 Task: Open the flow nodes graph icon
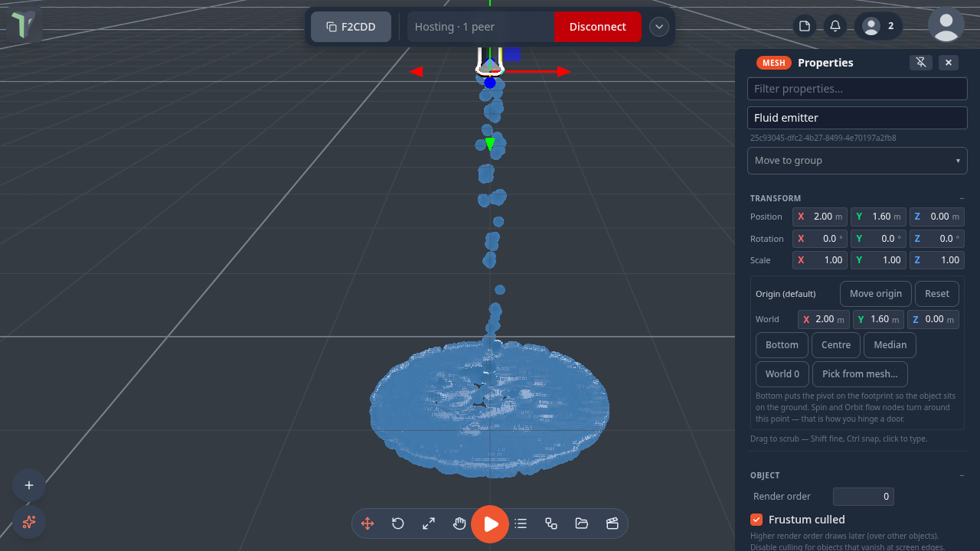pos(551,523)
